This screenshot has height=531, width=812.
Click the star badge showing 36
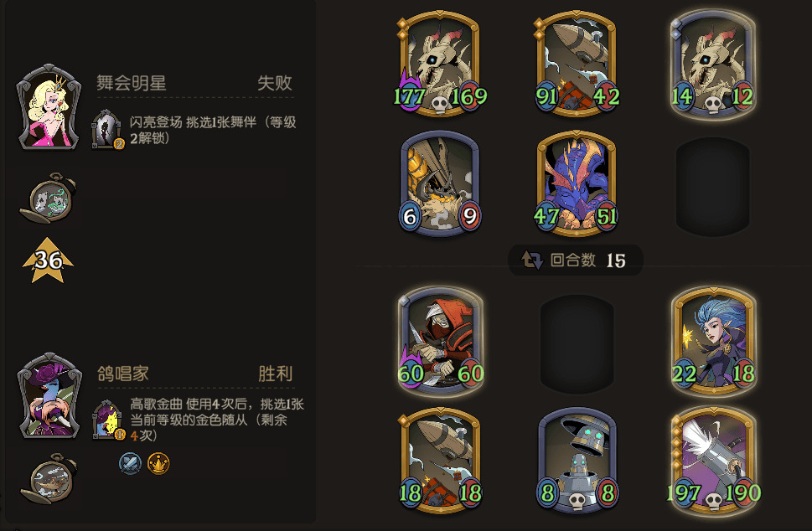[48, 260]
